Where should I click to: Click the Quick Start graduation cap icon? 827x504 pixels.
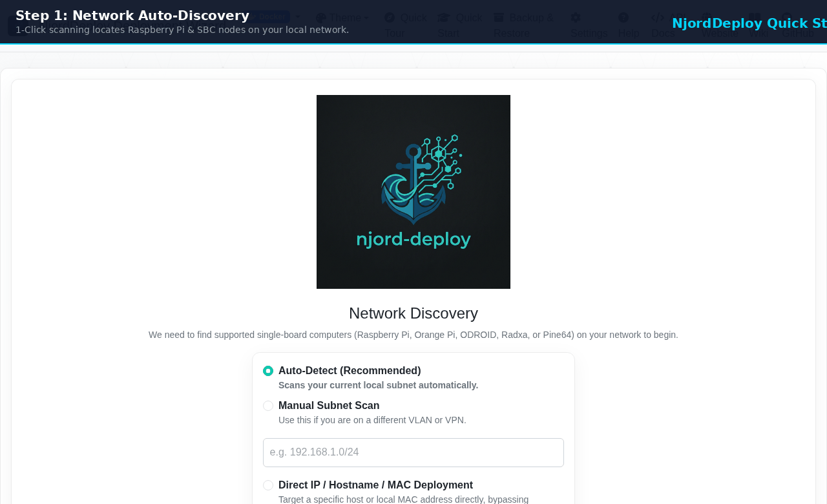pos(444,17)
